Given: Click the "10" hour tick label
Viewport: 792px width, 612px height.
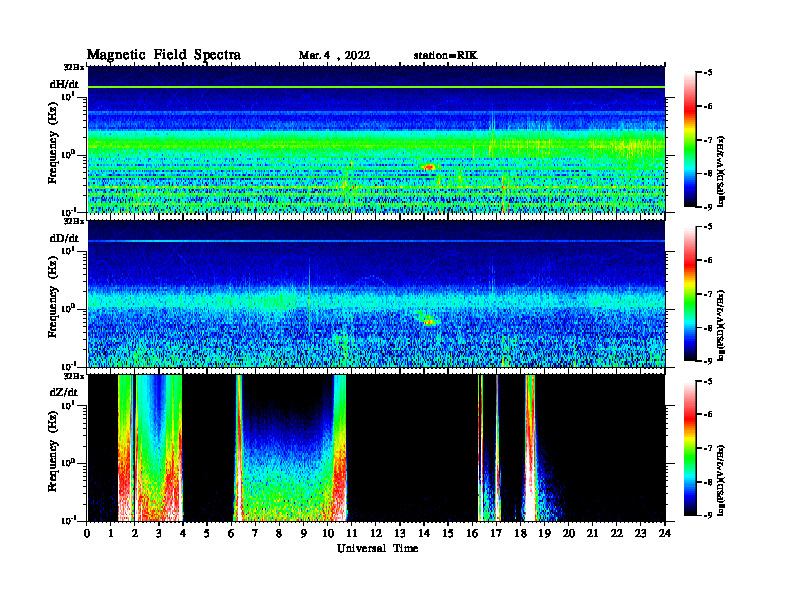Looking at the screenshot, I should tap(327, 533).
